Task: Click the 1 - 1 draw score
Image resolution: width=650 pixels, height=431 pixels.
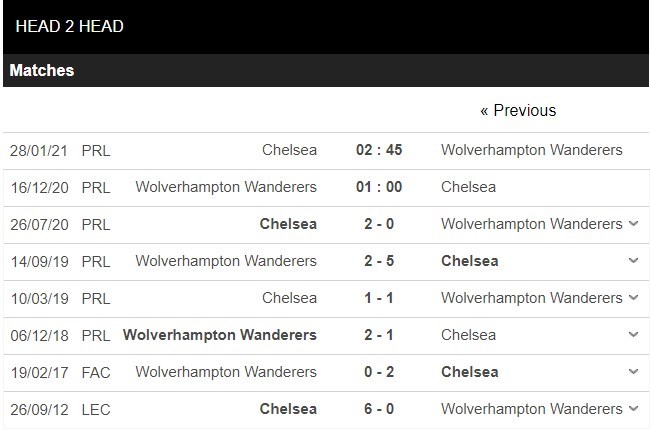Action: 378,298
